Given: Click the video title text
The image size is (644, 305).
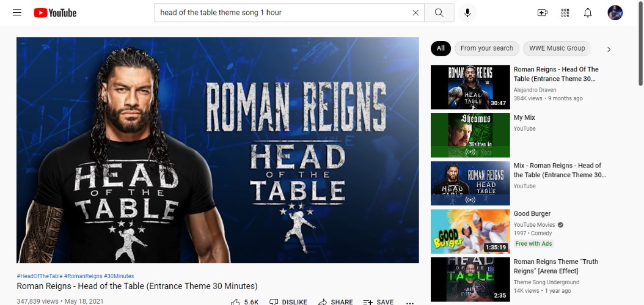Looking at the screenshot, I should point(137,286).
